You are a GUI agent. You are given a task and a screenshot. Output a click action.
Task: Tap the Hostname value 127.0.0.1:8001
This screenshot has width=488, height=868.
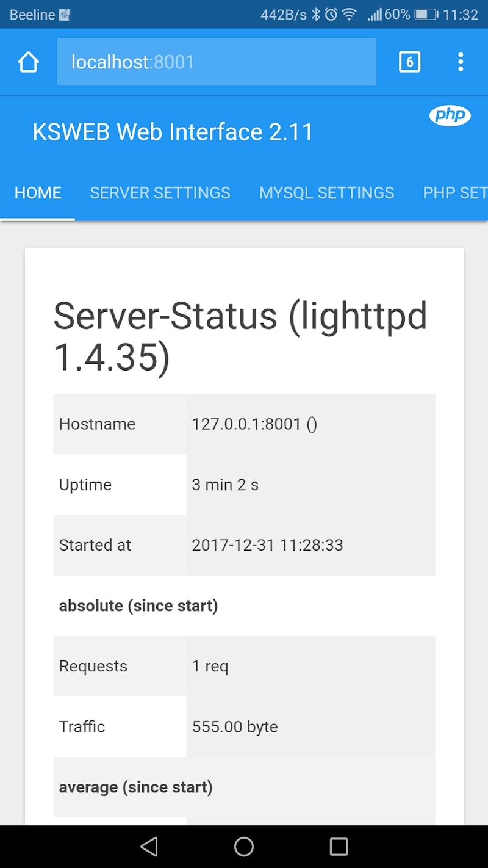click(254, 424)
